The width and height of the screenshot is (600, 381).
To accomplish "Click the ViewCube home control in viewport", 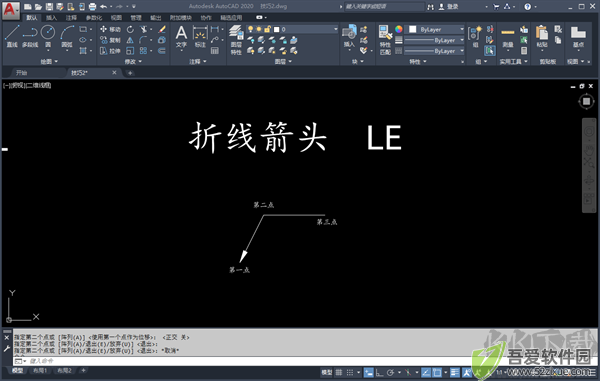I will click(x=586, y=101).
